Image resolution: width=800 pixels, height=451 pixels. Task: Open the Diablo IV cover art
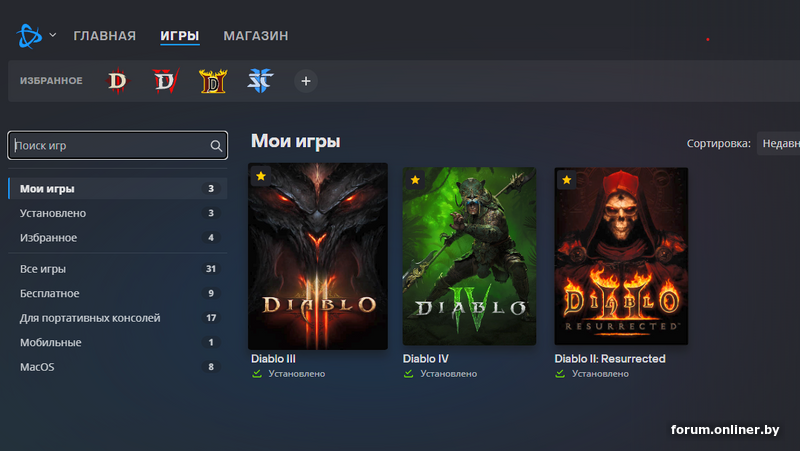(469, 256)
